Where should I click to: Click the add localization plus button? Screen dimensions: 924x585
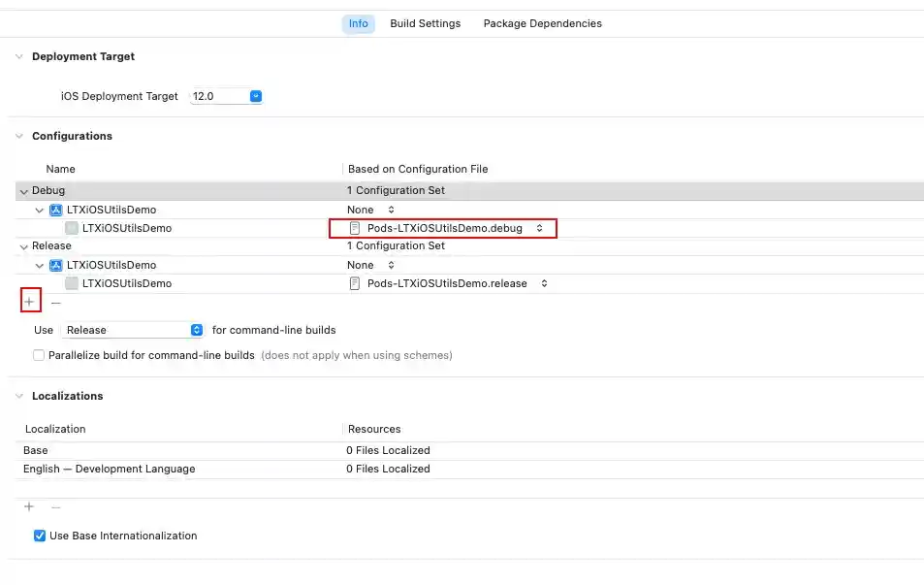29,506
